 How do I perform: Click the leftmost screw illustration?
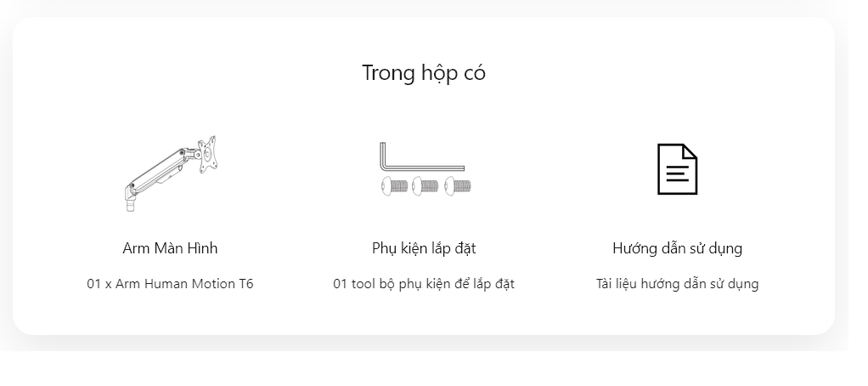click(394, 185)
